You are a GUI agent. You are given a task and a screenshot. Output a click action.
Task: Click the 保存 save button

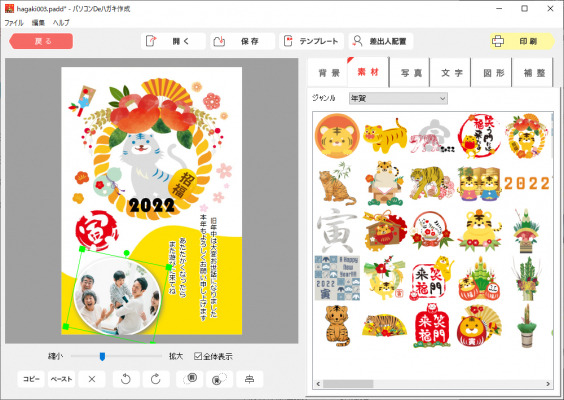[242, 41]
